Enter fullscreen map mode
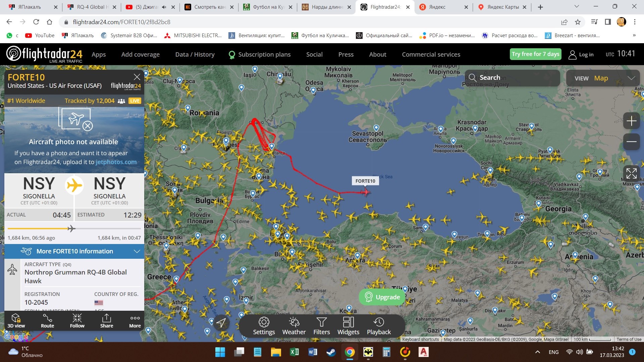 coord(631,173)
